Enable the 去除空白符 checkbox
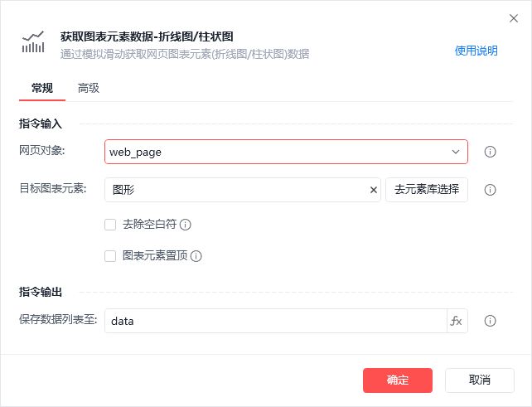 click(x=110, y=224)
